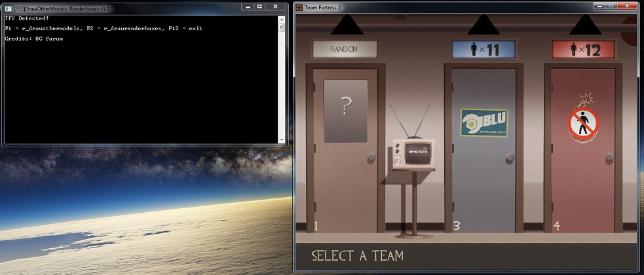Click the BLU door knob

pos(510,156)
